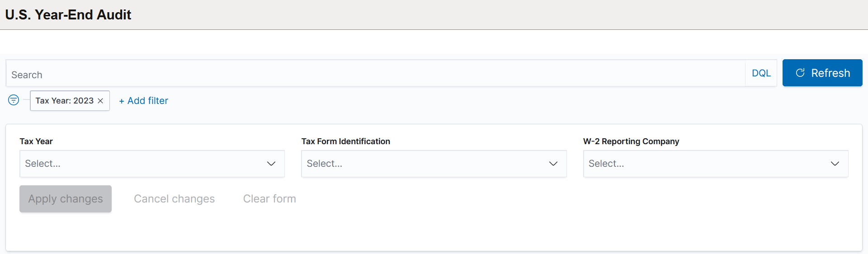The width and height of the screenshot is (868, 254).
Task: Click Cancel changes
Action: coord(174,199)
